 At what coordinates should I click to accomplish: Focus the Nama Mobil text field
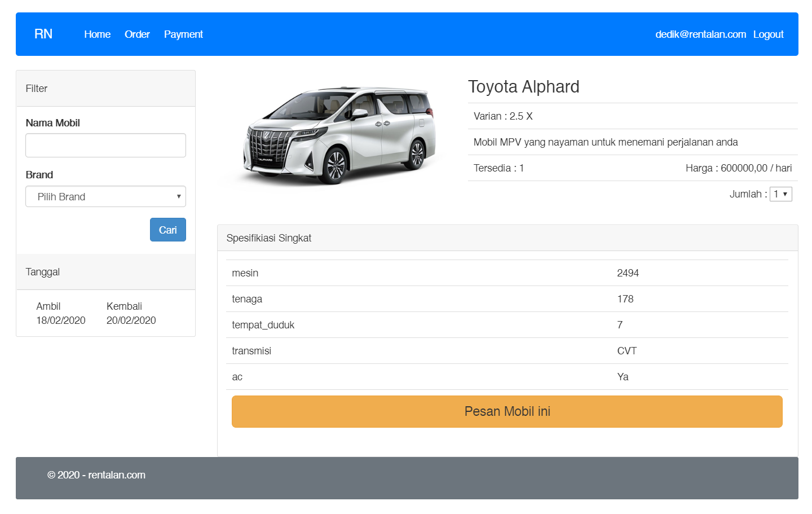pos(105,146)
